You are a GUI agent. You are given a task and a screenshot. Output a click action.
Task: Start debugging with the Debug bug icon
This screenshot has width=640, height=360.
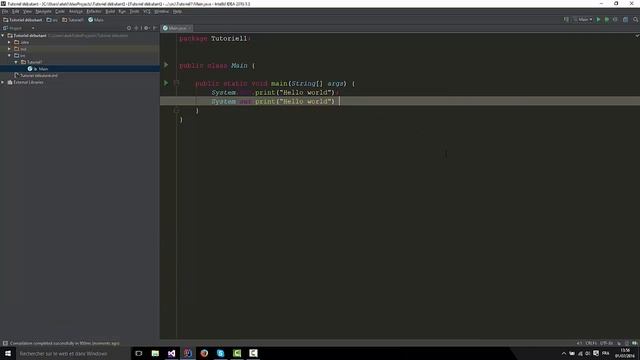(607, 20)
